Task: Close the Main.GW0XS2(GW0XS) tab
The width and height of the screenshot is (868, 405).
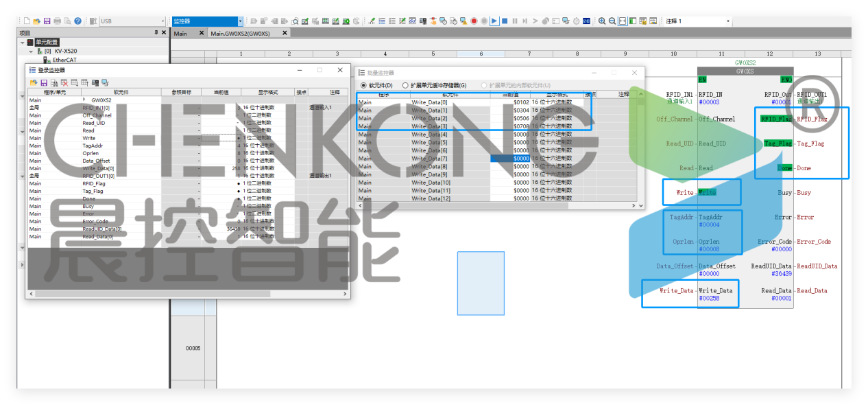Action: (x=285, y=33)
